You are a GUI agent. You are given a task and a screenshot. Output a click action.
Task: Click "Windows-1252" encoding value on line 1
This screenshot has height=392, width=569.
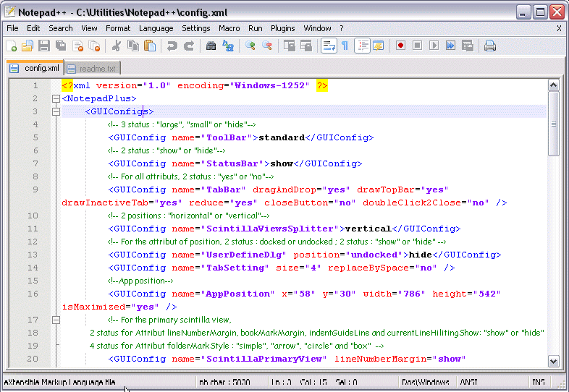(x=269, y=85)
